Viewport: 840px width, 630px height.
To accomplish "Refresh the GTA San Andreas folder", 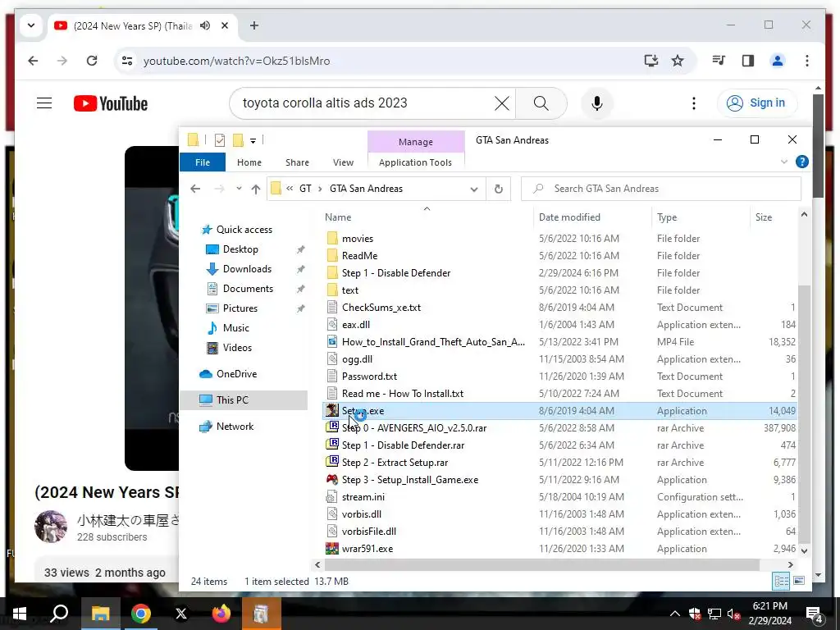I will click(498, 189).
